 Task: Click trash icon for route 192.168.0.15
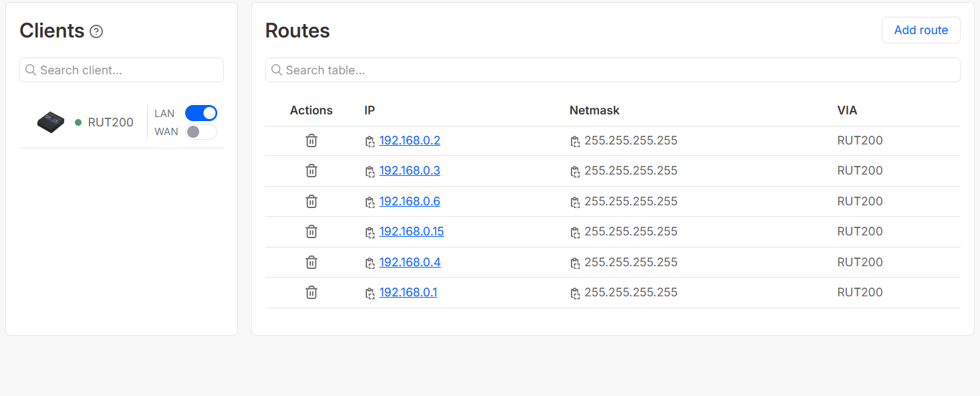pos(311,231)
